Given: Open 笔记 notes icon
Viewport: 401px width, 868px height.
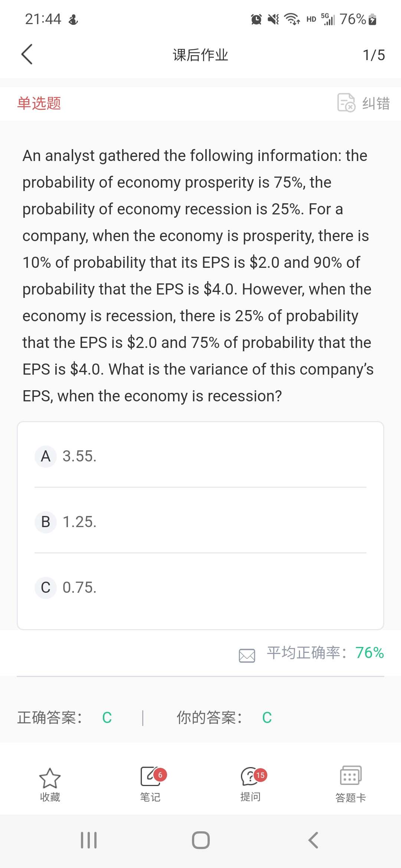Looking at the screenshot, I should (150, 777).
